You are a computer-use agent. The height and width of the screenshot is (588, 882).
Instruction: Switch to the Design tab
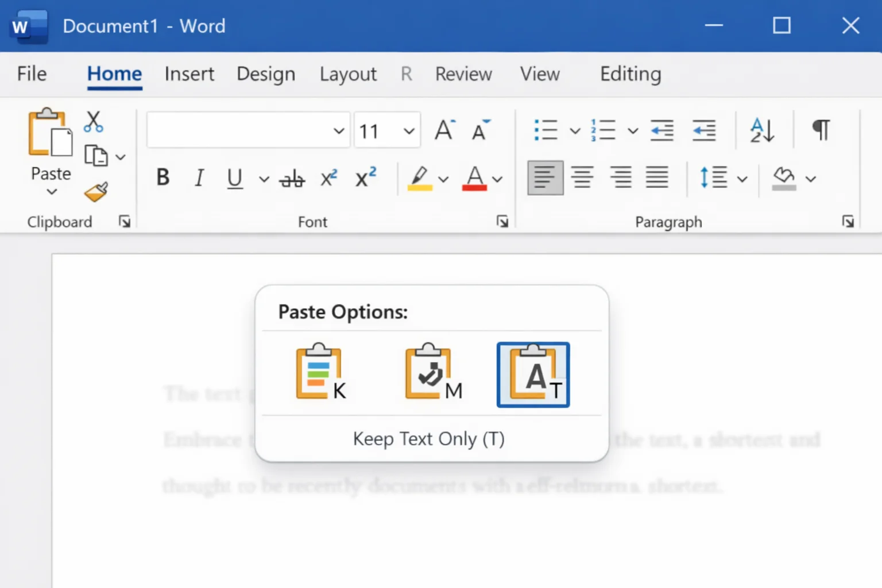266,74
